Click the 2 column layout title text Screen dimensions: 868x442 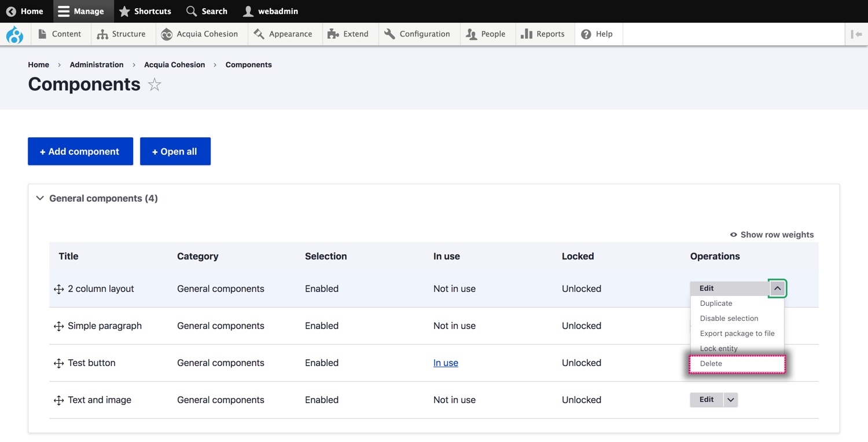(101, 289)
